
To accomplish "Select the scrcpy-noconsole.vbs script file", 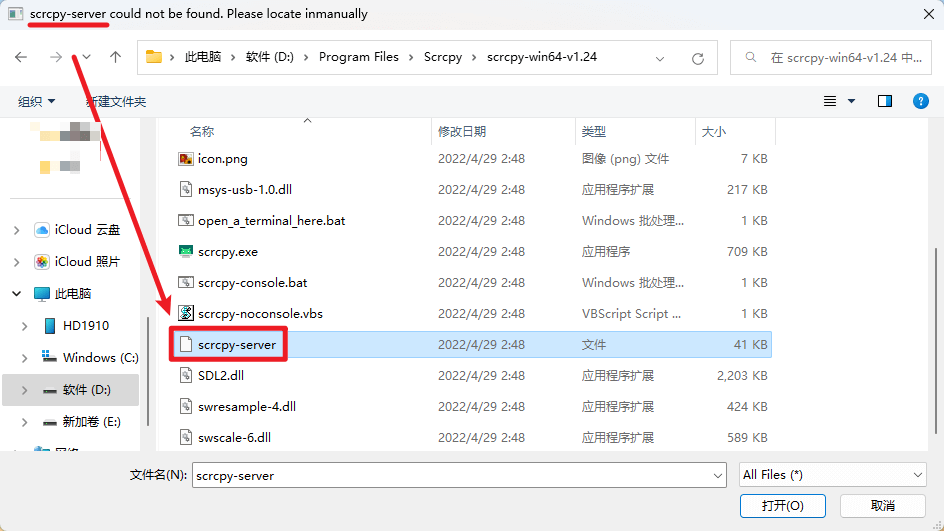I will [x=260, y=313].
